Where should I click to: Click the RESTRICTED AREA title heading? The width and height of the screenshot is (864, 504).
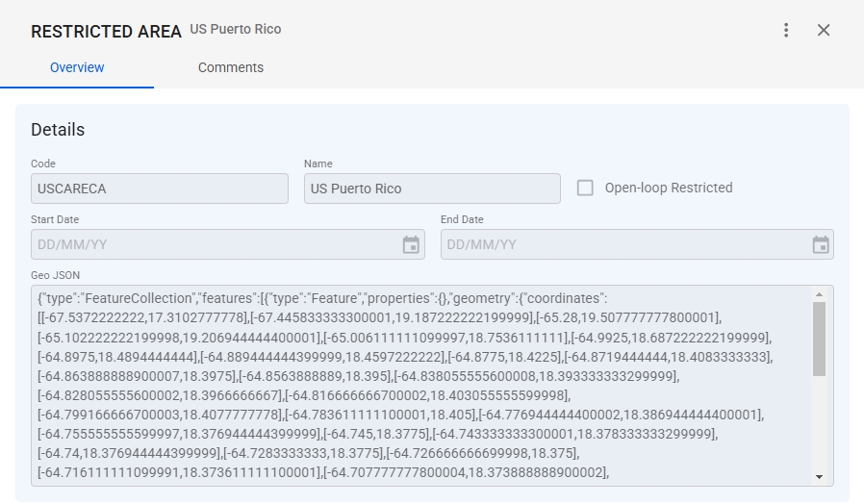pos(106,32)
